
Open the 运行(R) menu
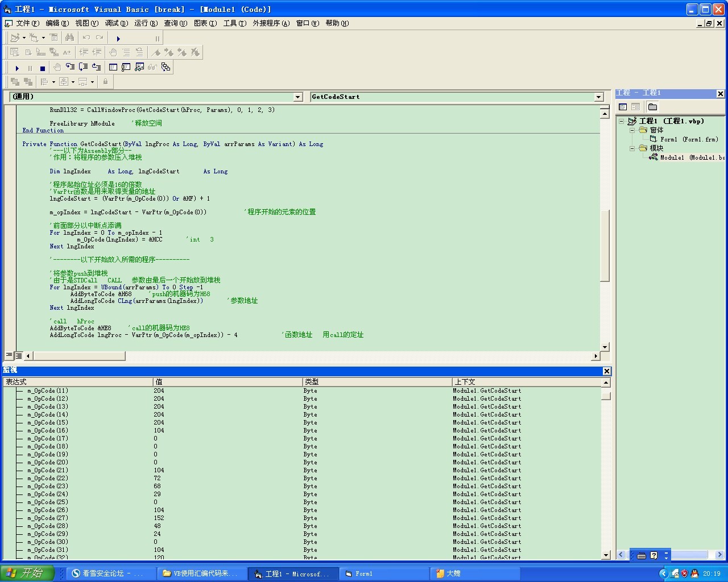pos(146,23)
